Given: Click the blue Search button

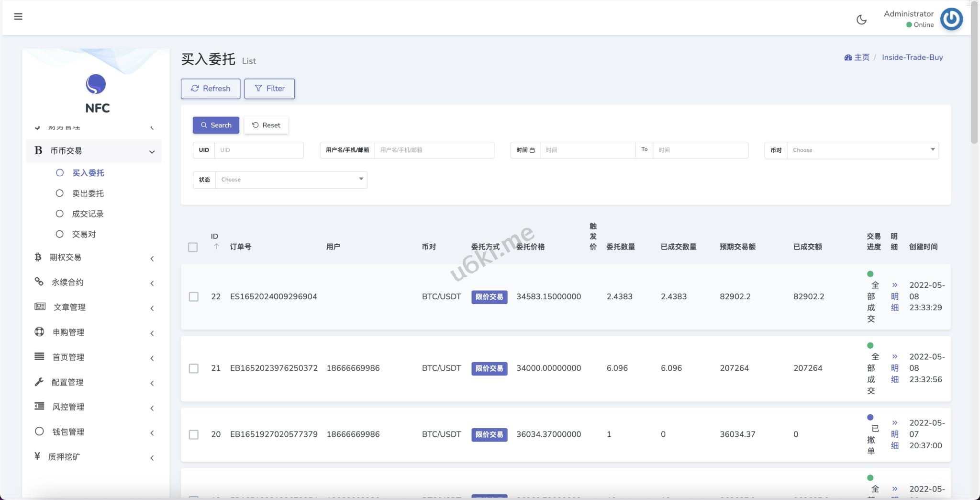Looking at the screenshot, I should tap(216, 125).
